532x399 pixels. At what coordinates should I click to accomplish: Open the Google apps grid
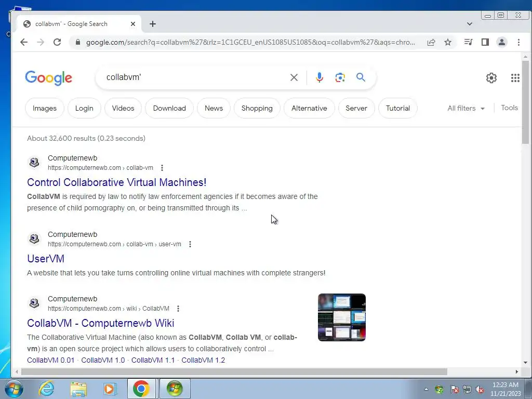point(515,78)
